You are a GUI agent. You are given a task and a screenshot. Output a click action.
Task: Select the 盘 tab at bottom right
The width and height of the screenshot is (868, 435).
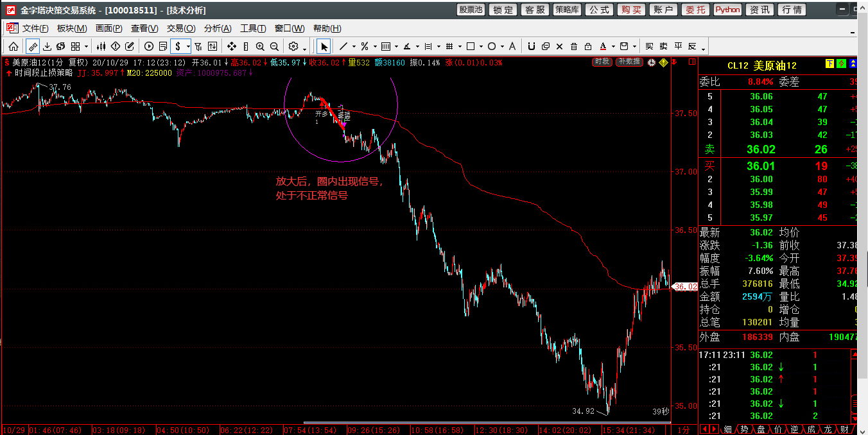(x=760, y=429)
